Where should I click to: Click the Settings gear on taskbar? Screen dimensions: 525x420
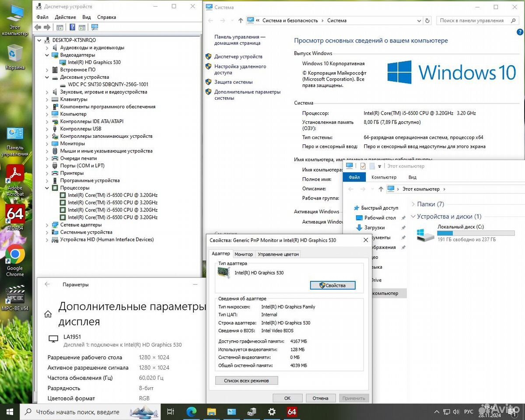(272, 412)
